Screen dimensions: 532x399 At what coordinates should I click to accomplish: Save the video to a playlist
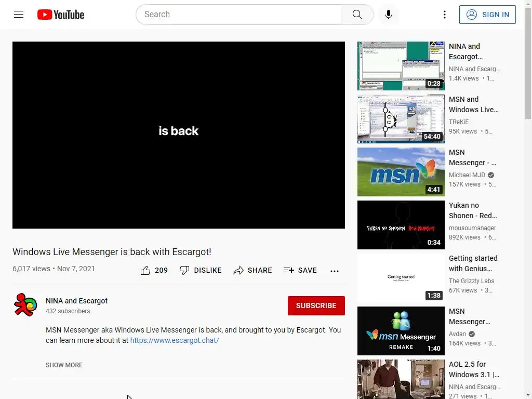point(300,270)
